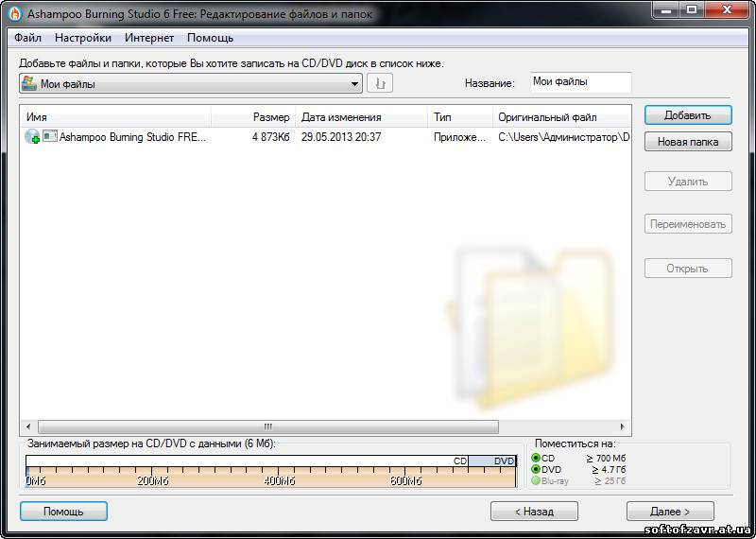This screenshot has height=539, width=756.
Task: Click the ≥ 25 Гб Blu-ray capacity text
Action: [x=610, y=481]
